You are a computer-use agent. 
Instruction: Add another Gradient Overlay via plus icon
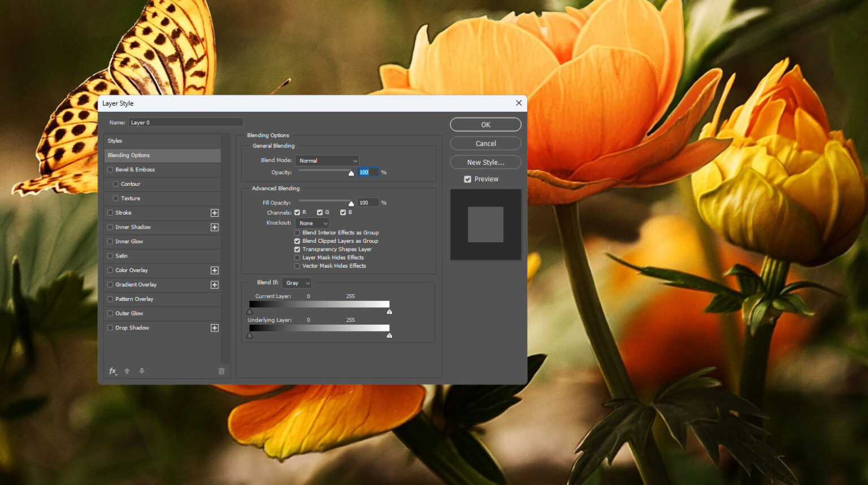point(215,285)
